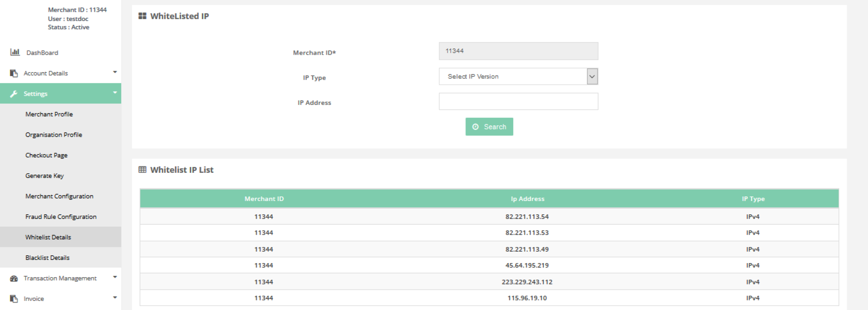This screenshot has height=310, width=868.
Task: Focus the IP Address input field
Action: coord(518,102)
